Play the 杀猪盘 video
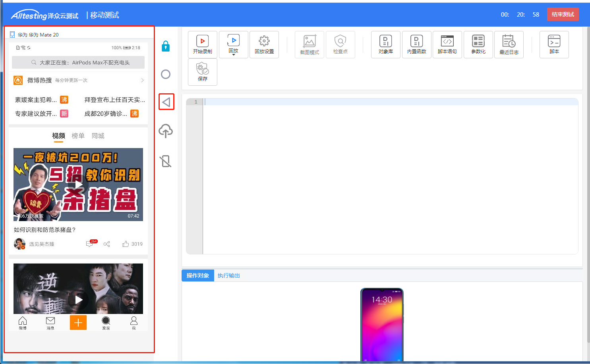590x364 pixels. click(x=78, y=185)
